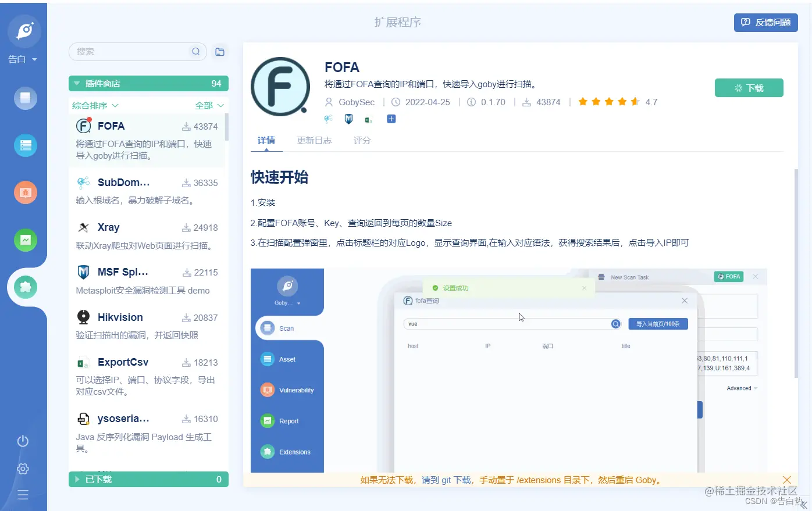This screenshot has width=812, height=511.
Task: Open the 告白 user dropdown
Action: pos(23,59)
